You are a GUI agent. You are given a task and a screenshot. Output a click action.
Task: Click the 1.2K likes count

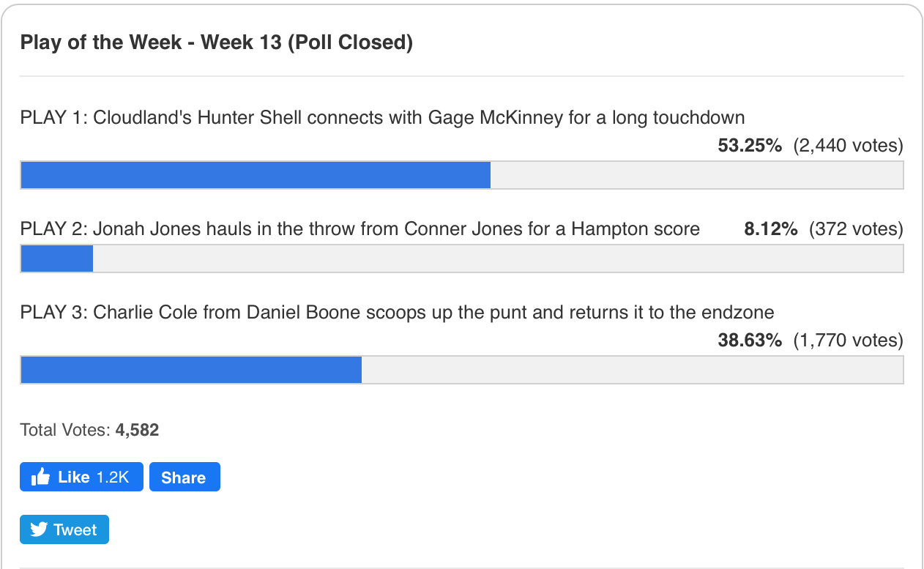click(x=113, y=477)
